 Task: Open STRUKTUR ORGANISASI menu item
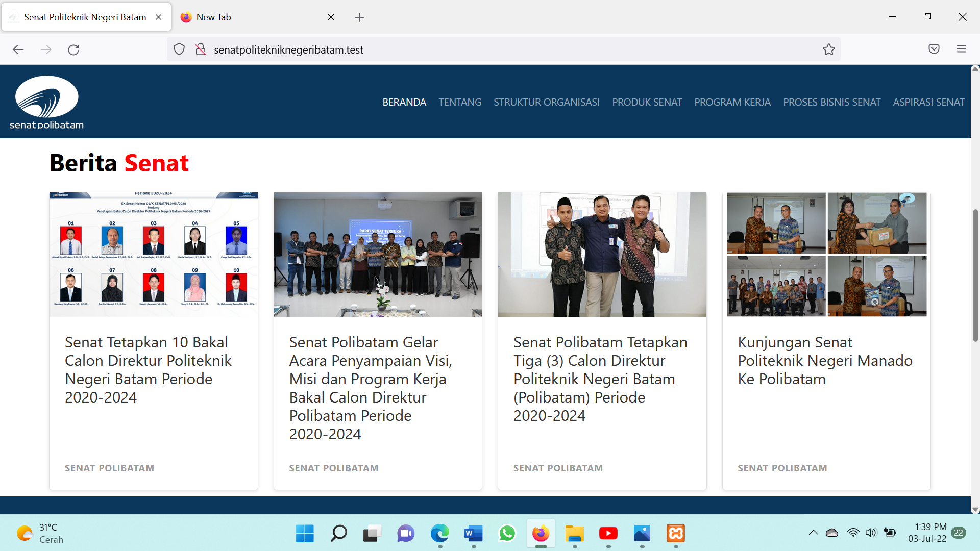547,102
